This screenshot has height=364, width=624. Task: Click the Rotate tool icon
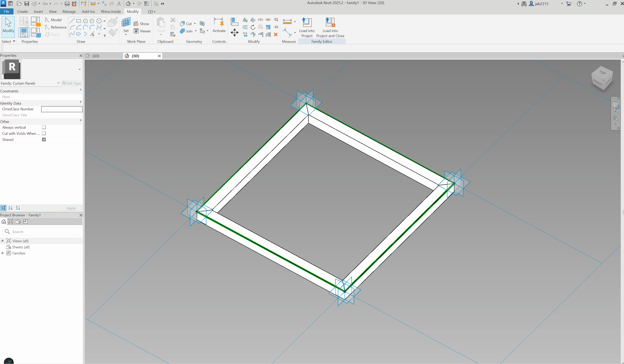(x=252, y=27)
